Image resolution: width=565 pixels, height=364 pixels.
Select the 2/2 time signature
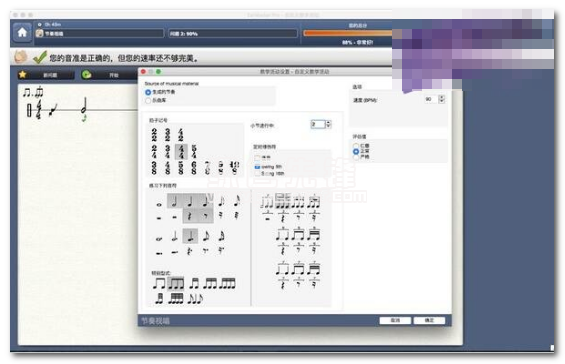154,134
